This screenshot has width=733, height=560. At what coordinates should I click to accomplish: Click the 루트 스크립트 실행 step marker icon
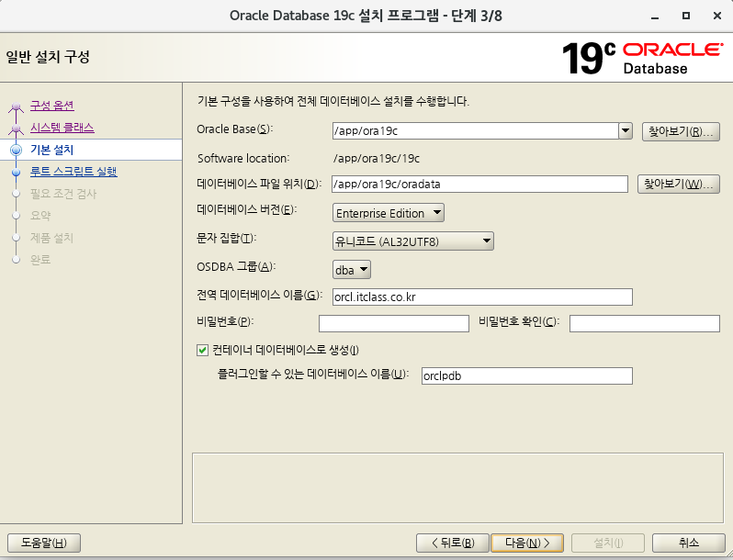click(x=17, y=173)
